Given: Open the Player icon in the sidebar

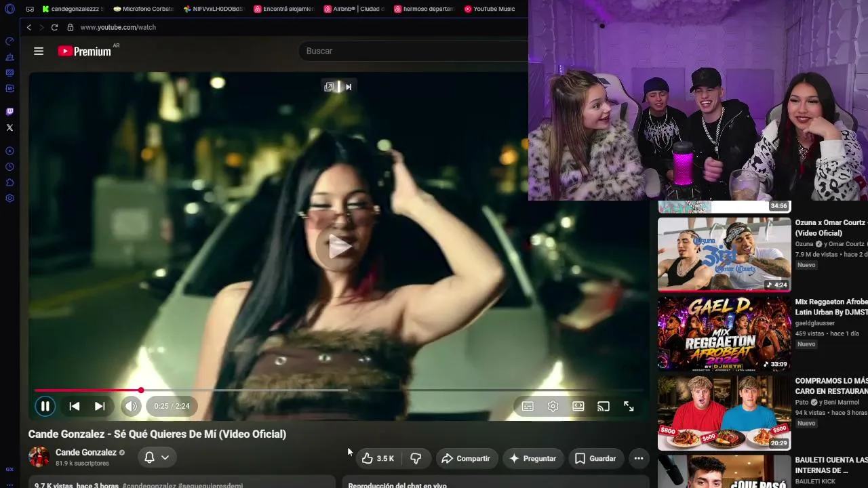Looking at the screenshot, I should pyautogui.click(x=9, y=150).
